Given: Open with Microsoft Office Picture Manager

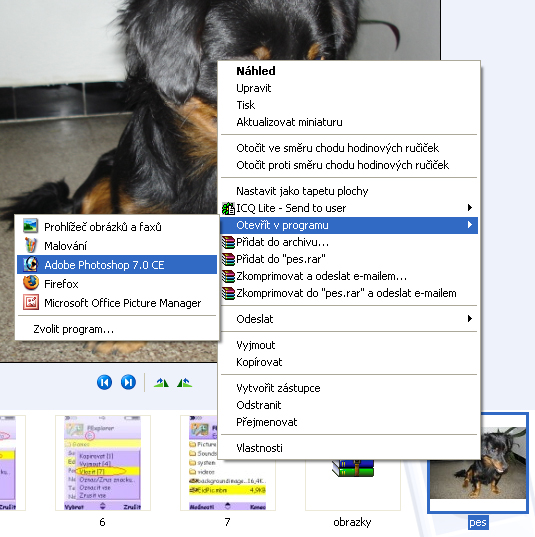Looking at the screenshot, I should [117, 303].
